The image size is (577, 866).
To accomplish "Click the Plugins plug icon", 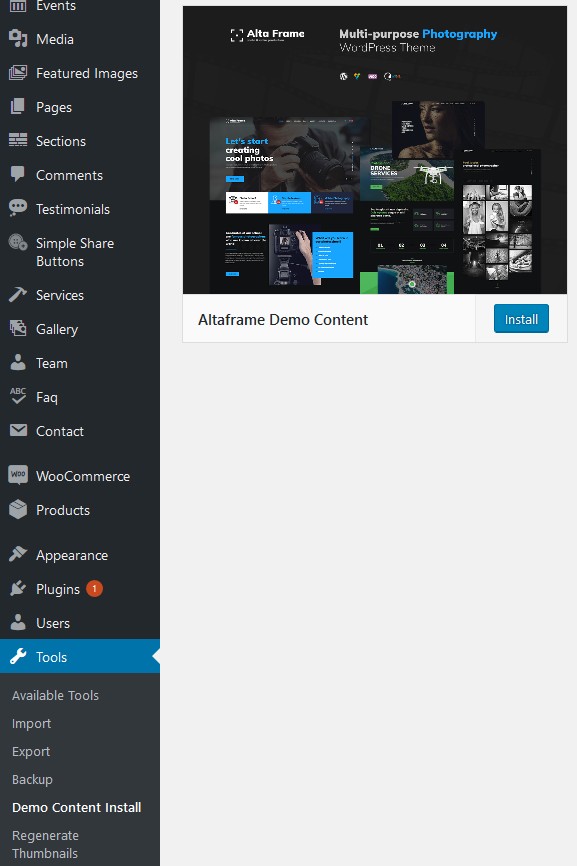I will [x=18, y=588].
